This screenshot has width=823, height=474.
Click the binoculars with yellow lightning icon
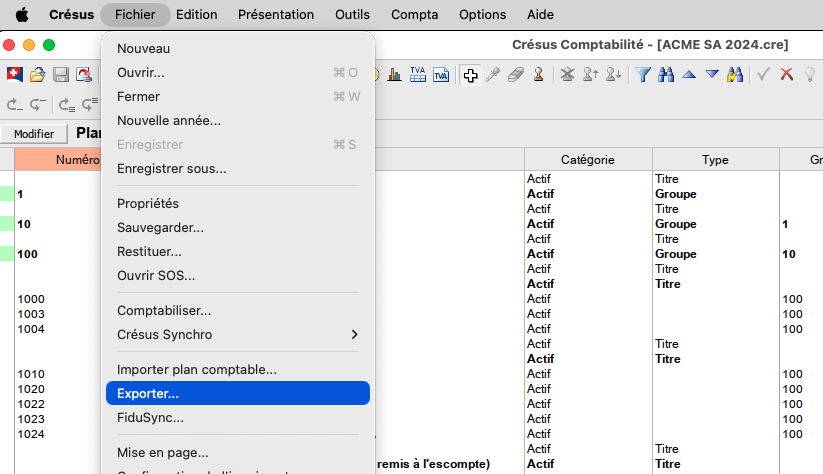(735, 75)
